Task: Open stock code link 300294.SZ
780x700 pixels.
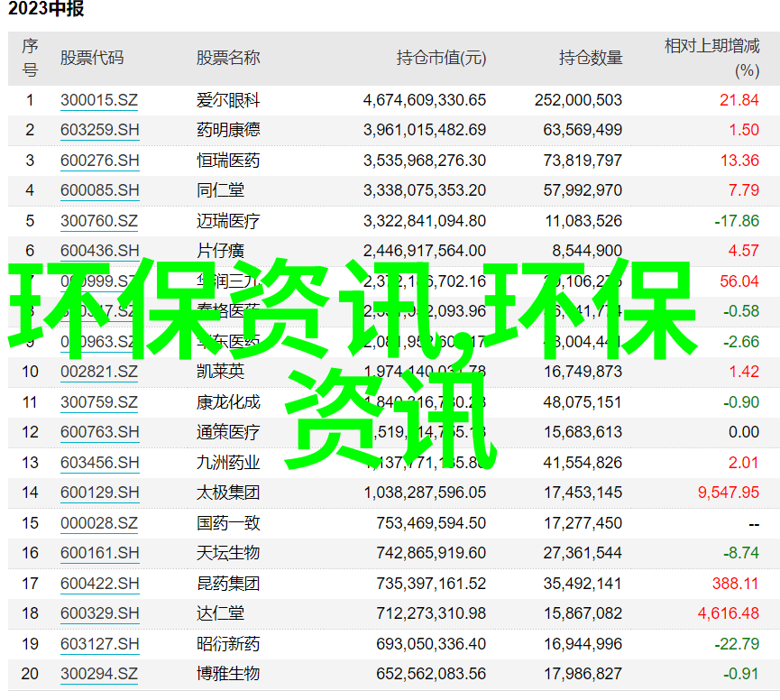Action: [x=99, y=674]
